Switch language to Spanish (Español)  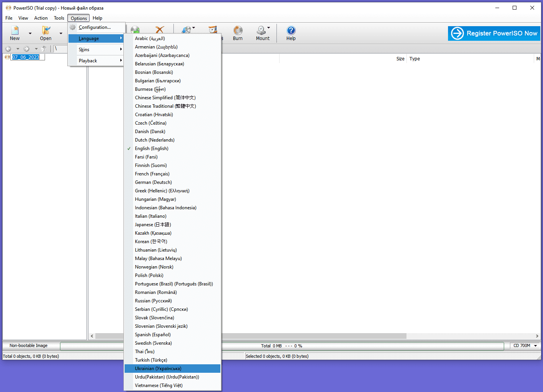click(173, 335)
